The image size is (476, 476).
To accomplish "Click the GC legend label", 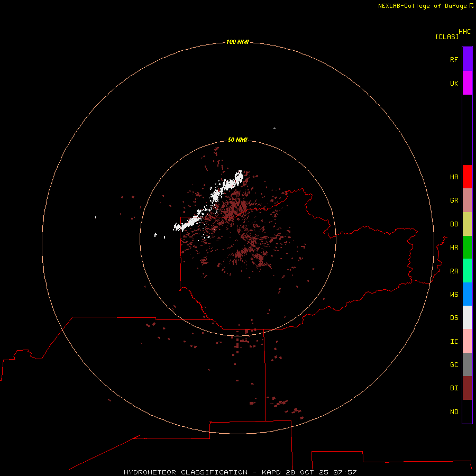I will (454, 365).
